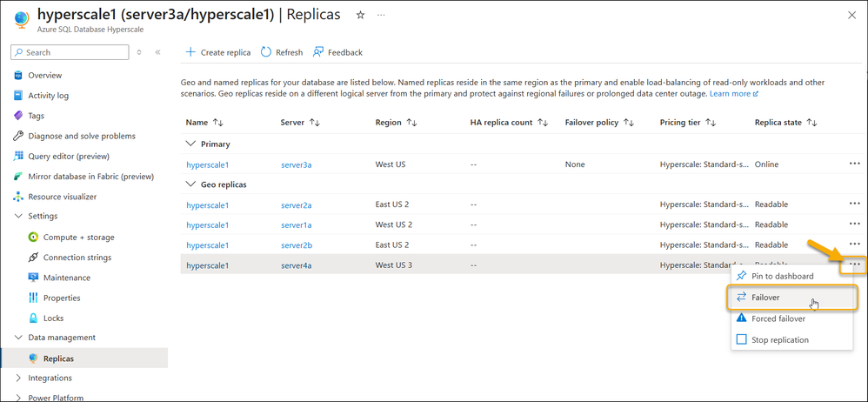Click the None failover policy cell
868x402 pixels.
pyautogui.click(x=575, y=164)
